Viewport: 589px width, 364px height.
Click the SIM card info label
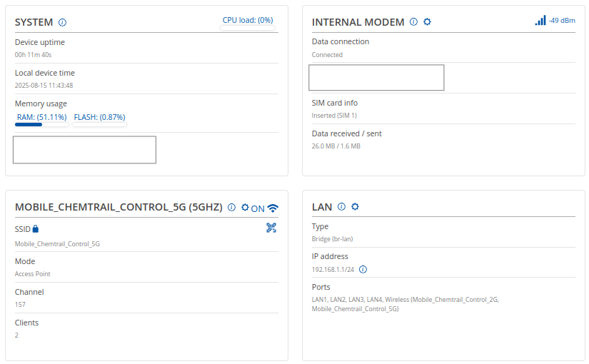(335, 103)
